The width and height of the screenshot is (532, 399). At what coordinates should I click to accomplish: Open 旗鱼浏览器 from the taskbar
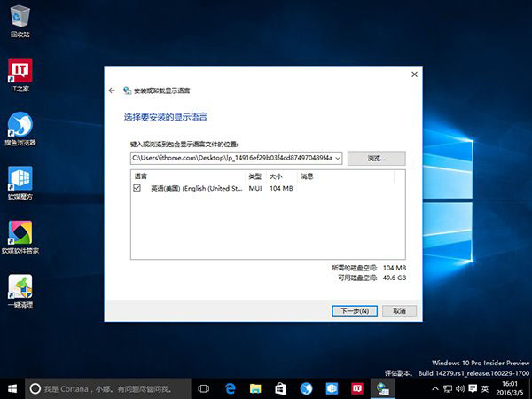306,389
